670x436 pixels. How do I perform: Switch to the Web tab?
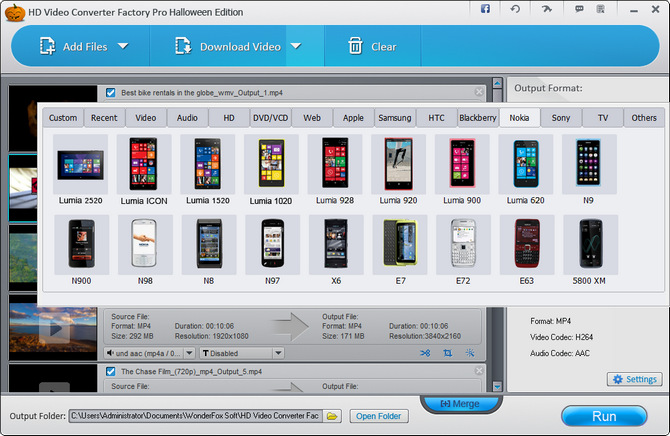pyautogui.click(x=312, y=118)
